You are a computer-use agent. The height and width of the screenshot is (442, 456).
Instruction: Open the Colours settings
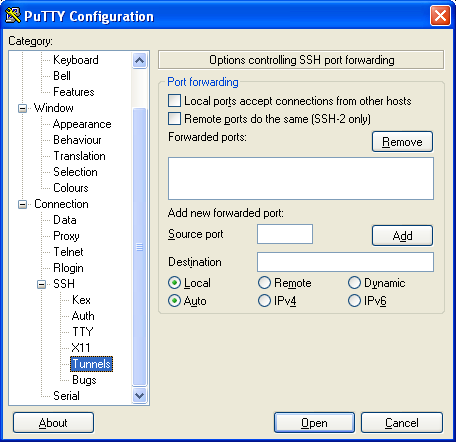click(x=71, y=188)
